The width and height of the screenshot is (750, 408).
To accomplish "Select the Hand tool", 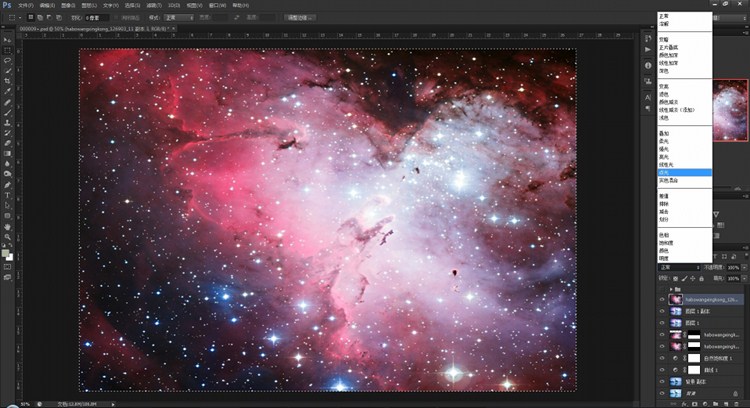I will [x=7, y=227].
